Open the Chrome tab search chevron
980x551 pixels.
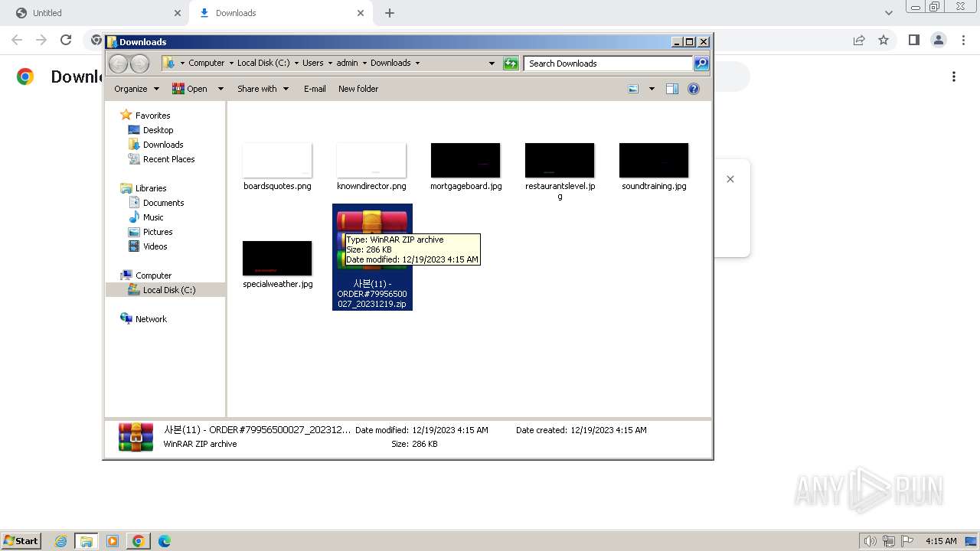pyautogui.click(x=889, y=13)
